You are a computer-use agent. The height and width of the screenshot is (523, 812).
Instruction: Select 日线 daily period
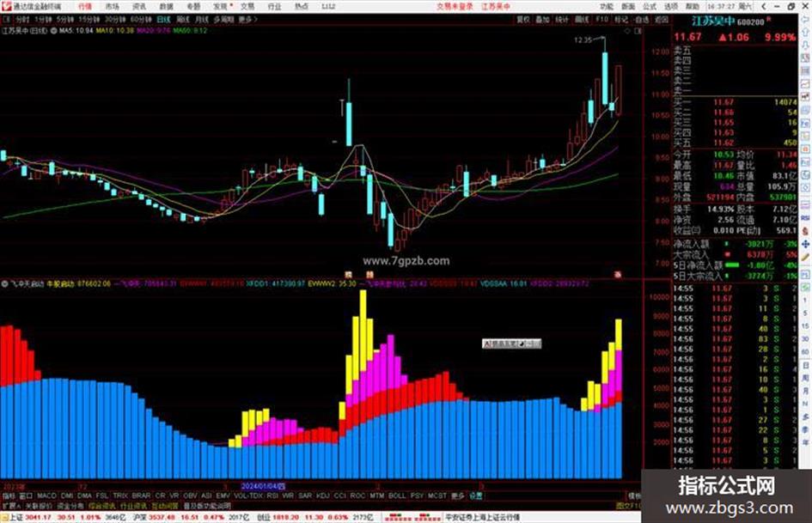[x=163, y=19]
